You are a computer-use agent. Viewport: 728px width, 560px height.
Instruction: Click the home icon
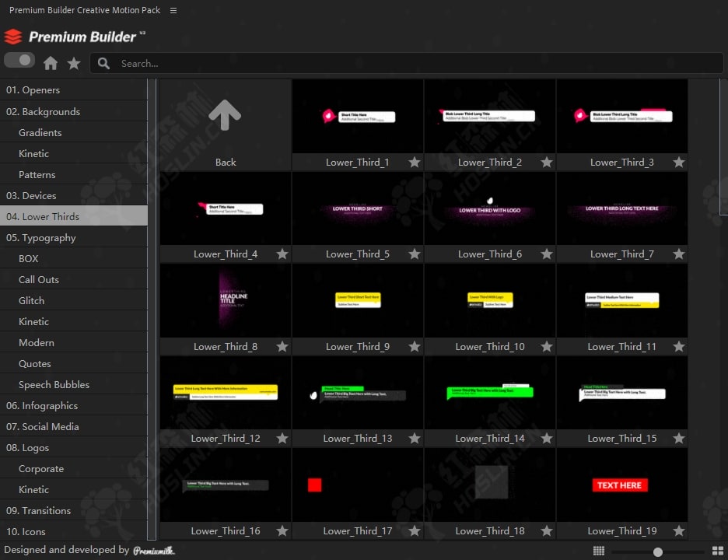[51, 63]
